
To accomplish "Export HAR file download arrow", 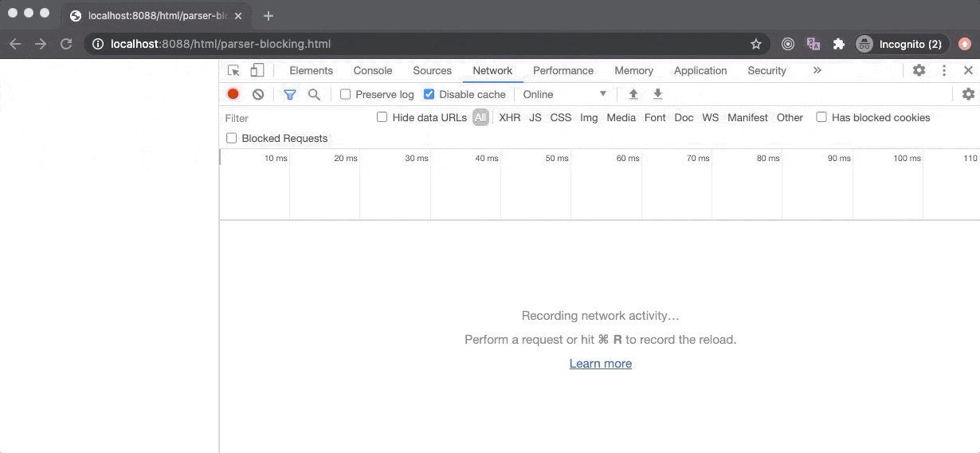I will (x=658, y=94).
